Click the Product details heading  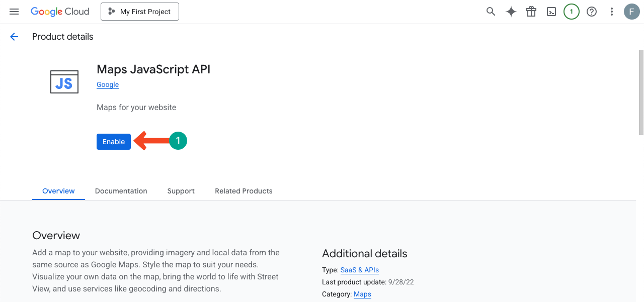tap(63, 37)
